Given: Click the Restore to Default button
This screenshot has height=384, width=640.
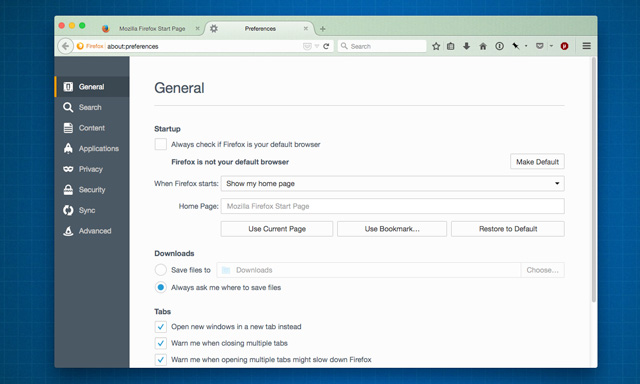Looking at the screenshot, I should (508, 229).
